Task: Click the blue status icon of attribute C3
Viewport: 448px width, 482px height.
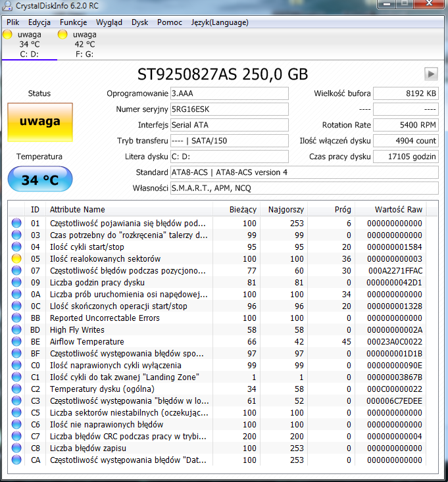Action: pos(16,400)
